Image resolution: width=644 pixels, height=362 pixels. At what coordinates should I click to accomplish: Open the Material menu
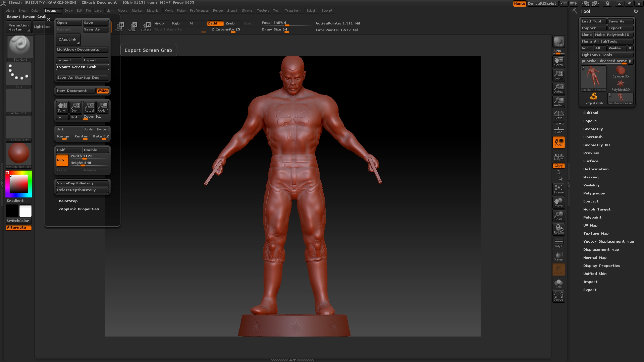point(153,11)
